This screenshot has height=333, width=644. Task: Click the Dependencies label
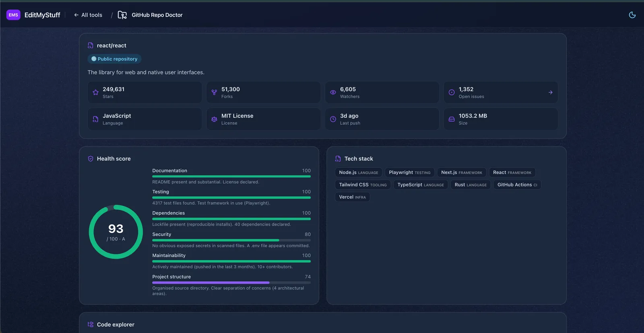click(x=169, y=213)
